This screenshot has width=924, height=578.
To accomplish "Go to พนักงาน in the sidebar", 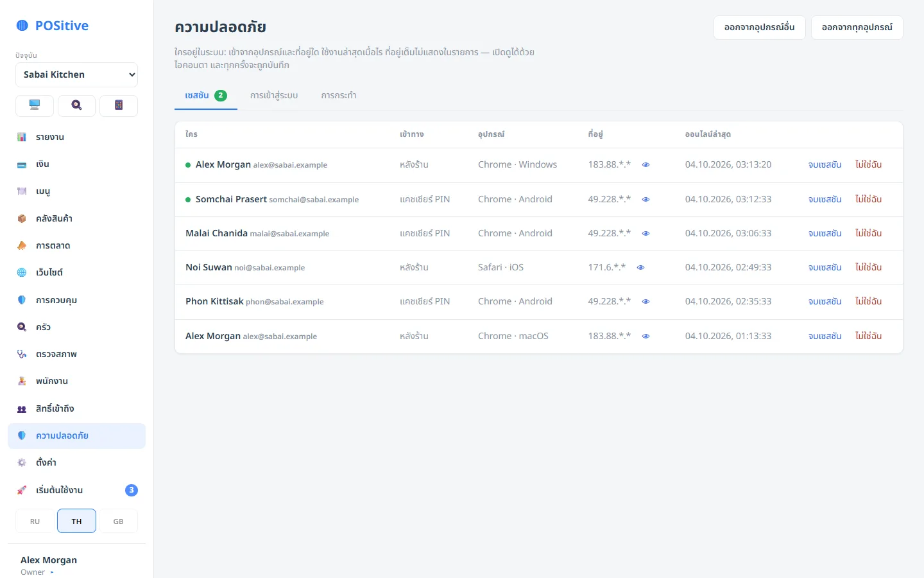I will (76, 381).
